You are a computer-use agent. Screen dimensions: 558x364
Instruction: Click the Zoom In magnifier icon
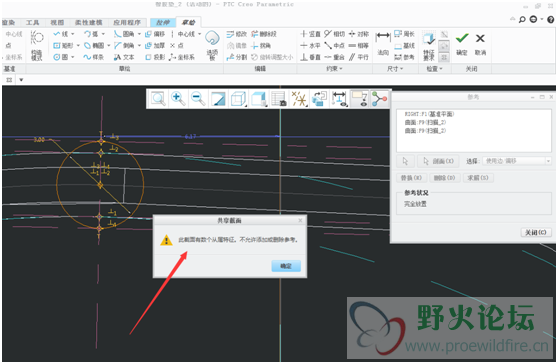(178, 99)
